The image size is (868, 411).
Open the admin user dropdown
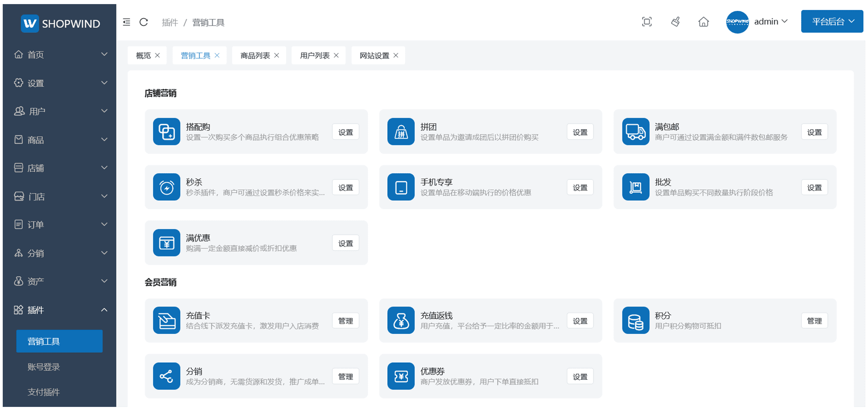tap(770, 22)
